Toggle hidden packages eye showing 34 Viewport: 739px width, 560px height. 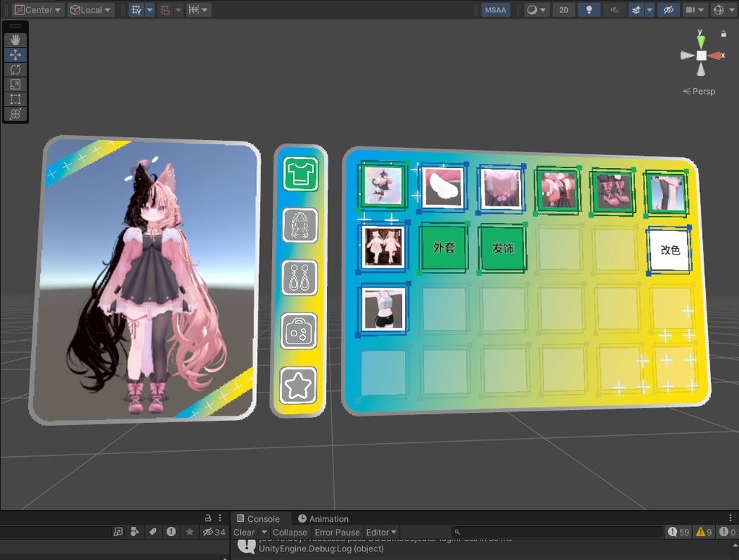pos(214,532)
